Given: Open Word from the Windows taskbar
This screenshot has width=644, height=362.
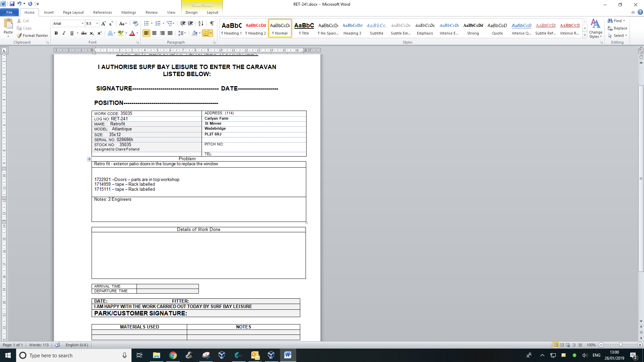Looking at the screenshot, I should tap(287, 355).
